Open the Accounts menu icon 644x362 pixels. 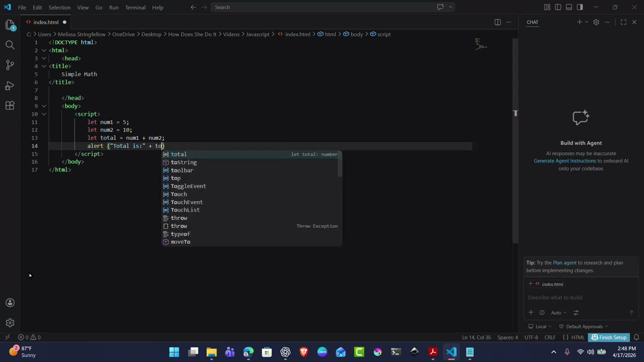10,303
